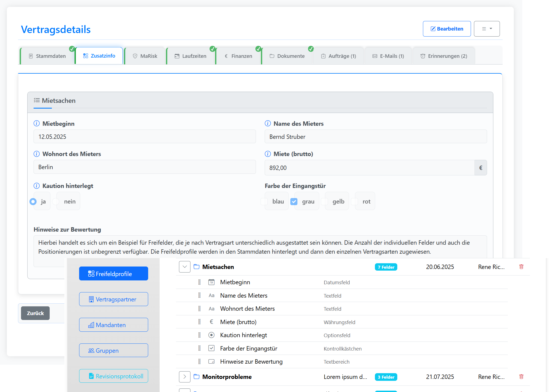Select the 'nein' radio option

pos(56,202)
